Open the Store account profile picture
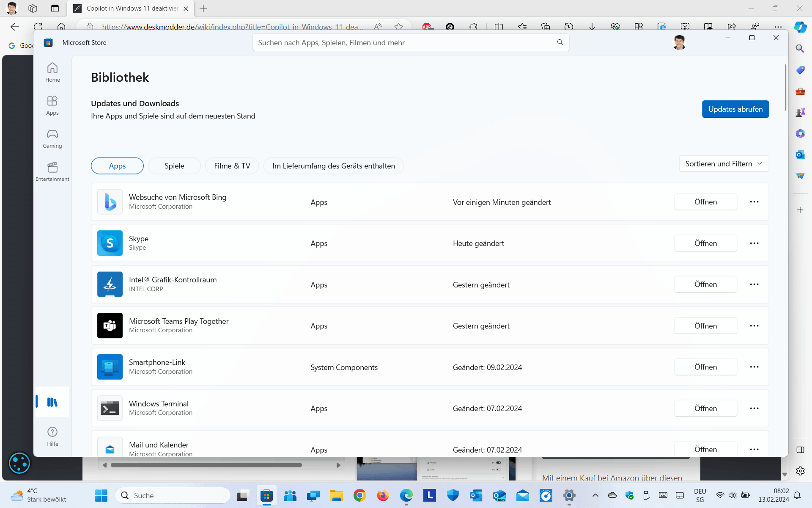The height and width of the screenshot is (508, 812). (679, 42)
